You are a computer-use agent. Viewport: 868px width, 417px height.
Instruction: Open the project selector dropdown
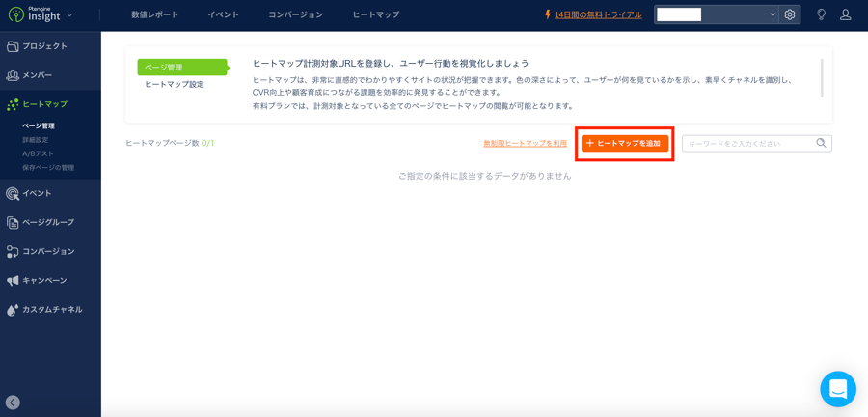point(716,14)
